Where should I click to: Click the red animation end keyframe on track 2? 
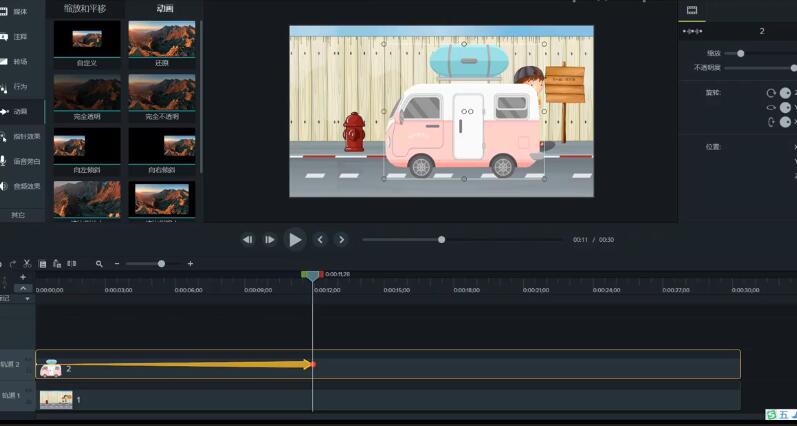point(313,364)
